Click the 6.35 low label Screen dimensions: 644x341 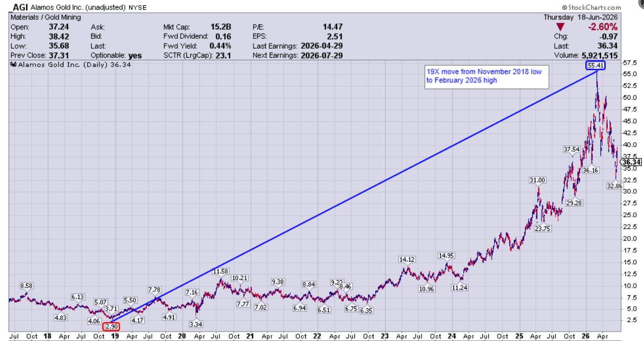(366, 311)
